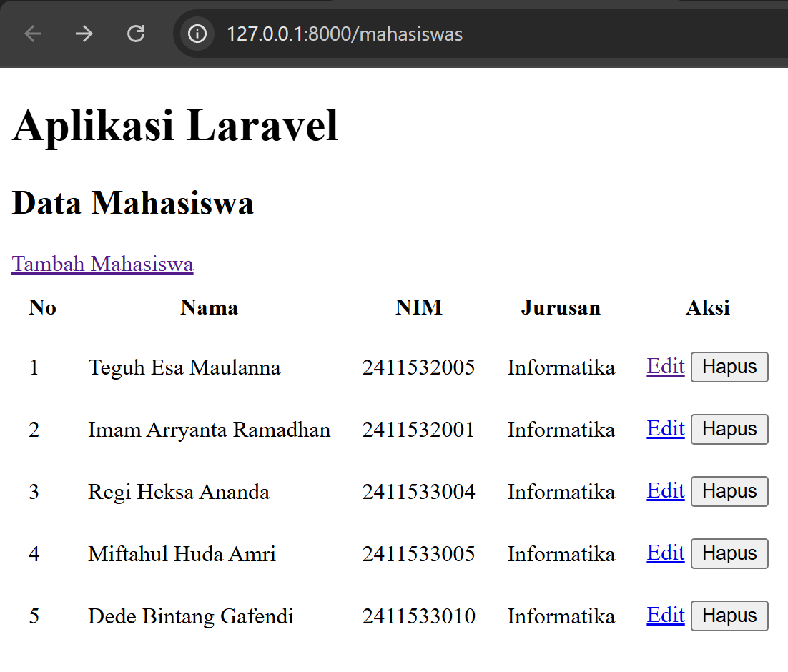Delete Regi Heksa Ananda with Hapus
The width and height of the screenshot is (788, 672).
click(729, 491)
